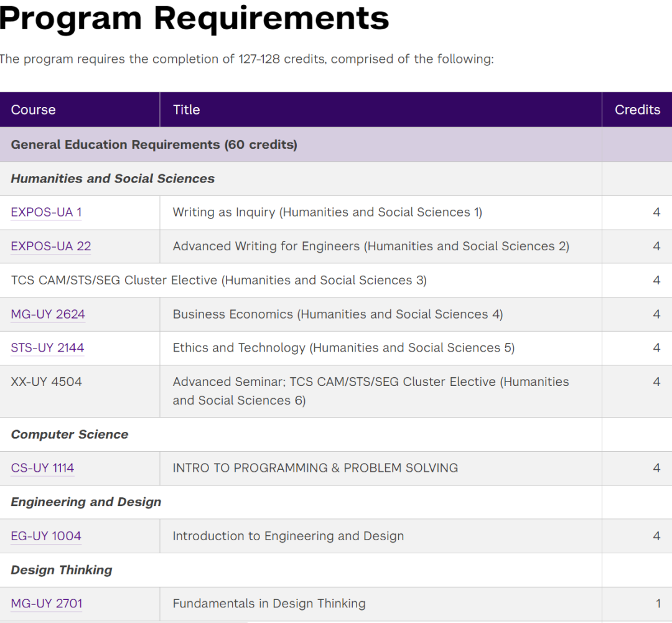Open the EXPOS-UA 22 course link
Image resolution: width=672 pixels, height=623 pixels.
point(51,246)
